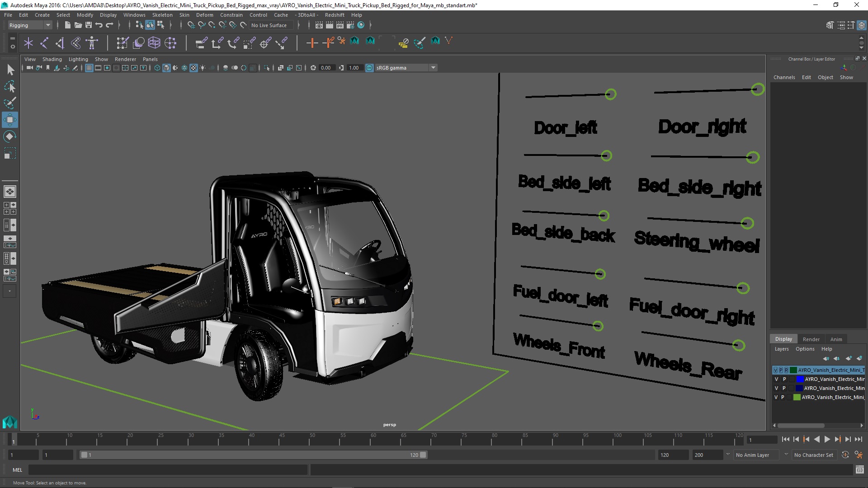Click the playback end time field 120
This screenshot has height=488, width=868.
[x=673, y=455]
